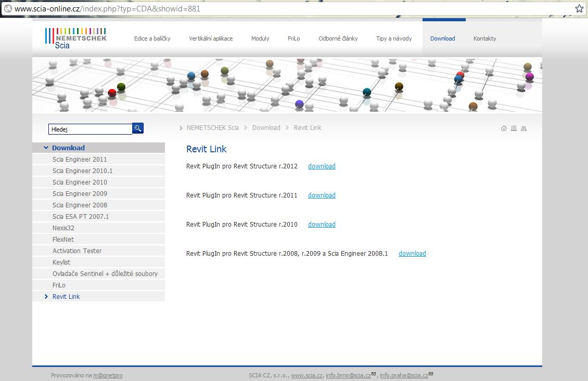588x381 pixels.
Task: Open Scia Engineer 2010.1 in sidebar
Action: [x=99, y=171]
